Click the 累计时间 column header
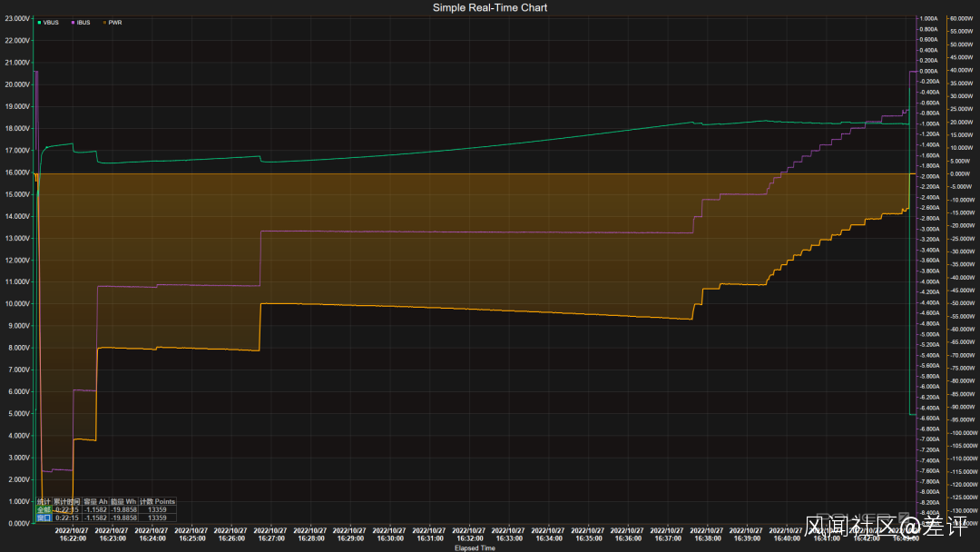The width and height of the screenshot is (980, 552). [x=67, y=502]
